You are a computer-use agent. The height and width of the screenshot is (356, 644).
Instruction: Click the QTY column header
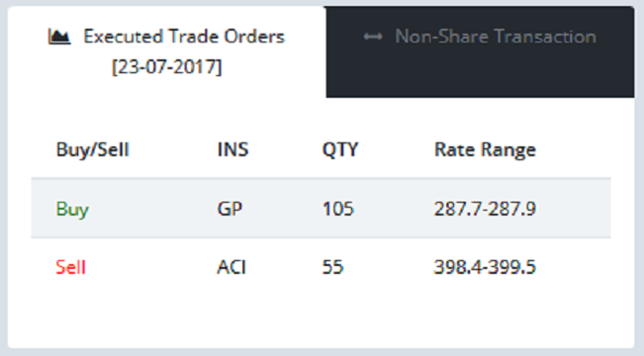(340, 149)
